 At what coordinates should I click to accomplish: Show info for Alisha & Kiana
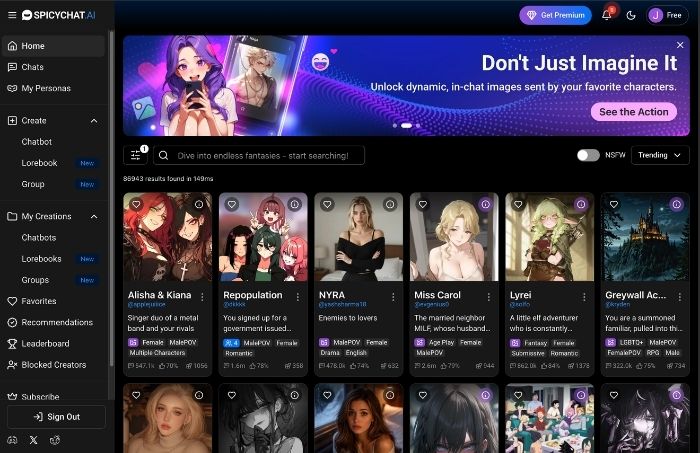[199, 204]
